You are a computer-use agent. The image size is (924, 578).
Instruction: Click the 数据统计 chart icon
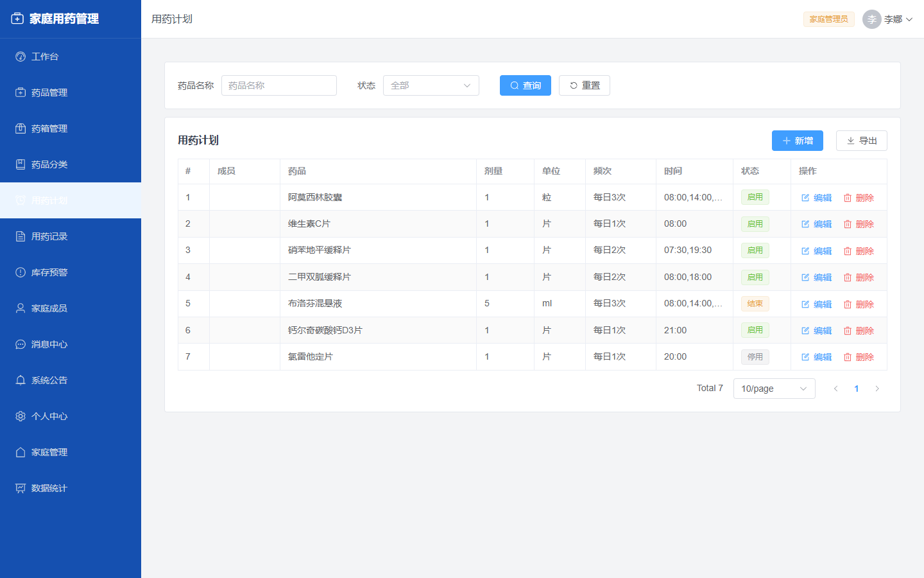coord(21,488)
